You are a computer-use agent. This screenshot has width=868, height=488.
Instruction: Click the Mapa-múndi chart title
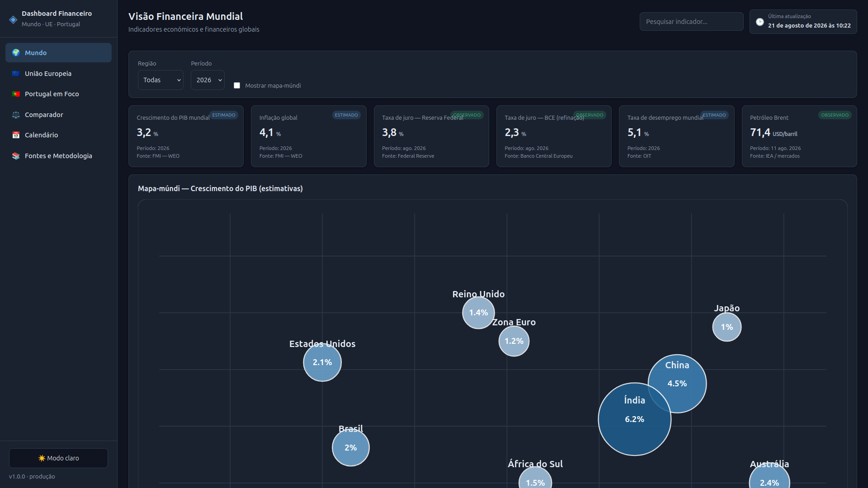pos(220,189)
